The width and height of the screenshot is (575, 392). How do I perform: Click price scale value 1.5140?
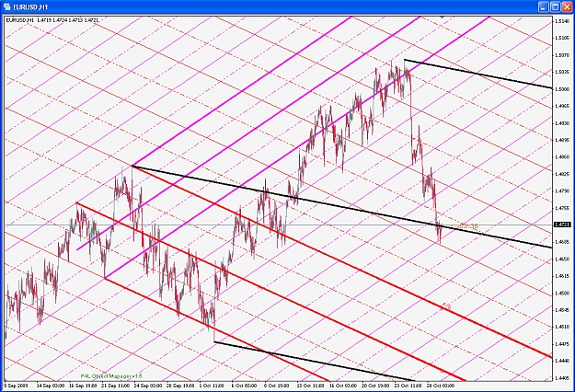[x=562, y=21]
